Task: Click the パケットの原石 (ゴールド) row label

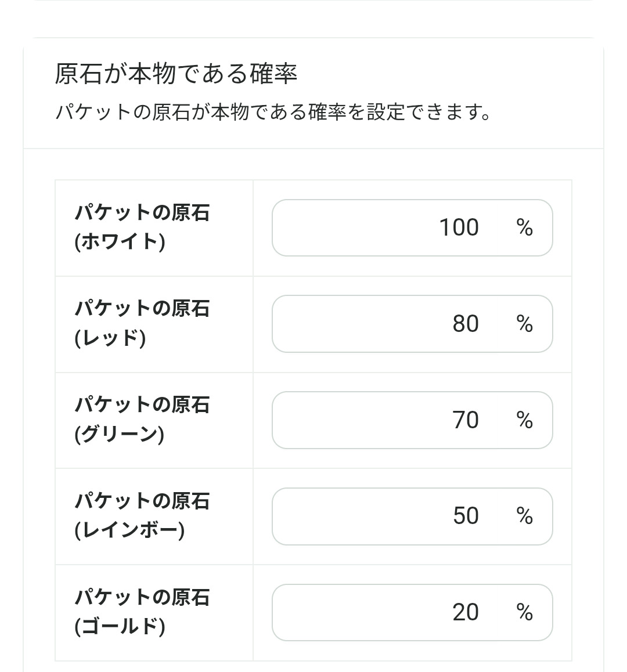Action: pos(142,612)
